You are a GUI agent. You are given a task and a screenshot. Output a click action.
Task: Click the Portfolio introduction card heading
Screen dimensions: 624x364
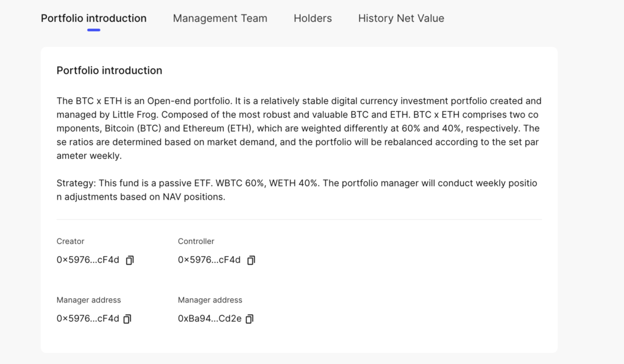(x=109, y=71)
